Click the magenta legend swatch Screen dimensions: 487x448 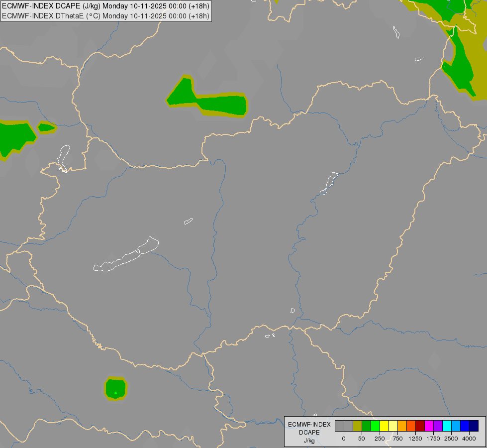coord(429,426)
